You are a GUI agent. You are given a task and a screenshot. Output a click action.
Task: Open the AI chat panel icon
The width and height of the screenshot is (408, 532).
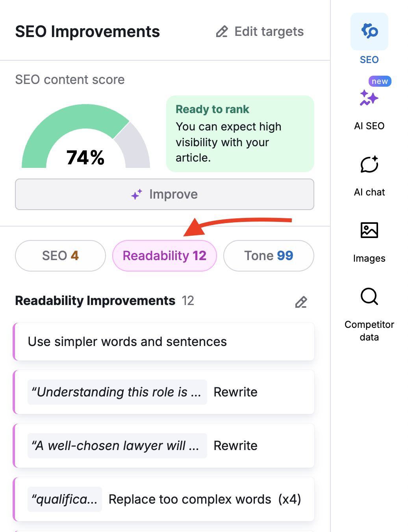coord(369,165)
